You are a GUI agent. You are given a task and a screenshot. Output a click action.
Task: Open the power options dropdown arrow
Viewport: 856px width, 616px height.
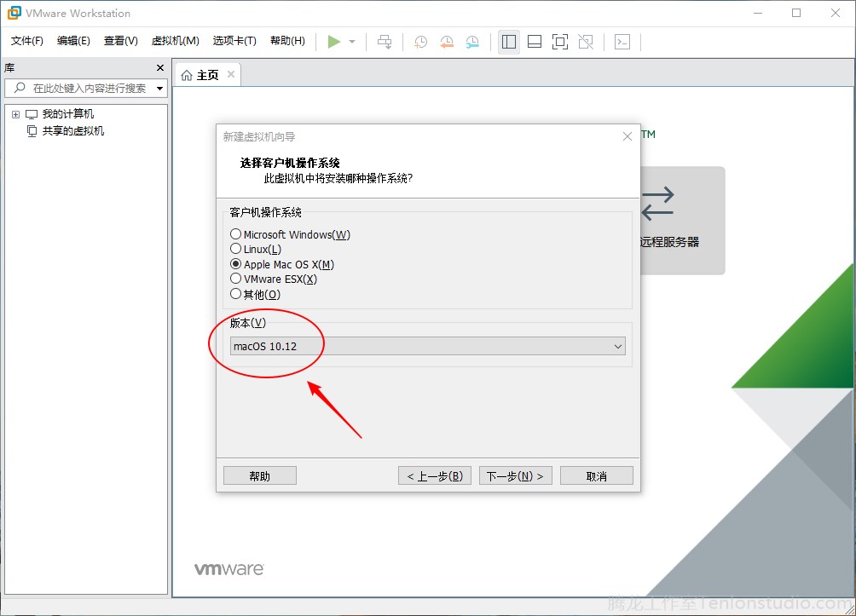click(x=352, y=42)
